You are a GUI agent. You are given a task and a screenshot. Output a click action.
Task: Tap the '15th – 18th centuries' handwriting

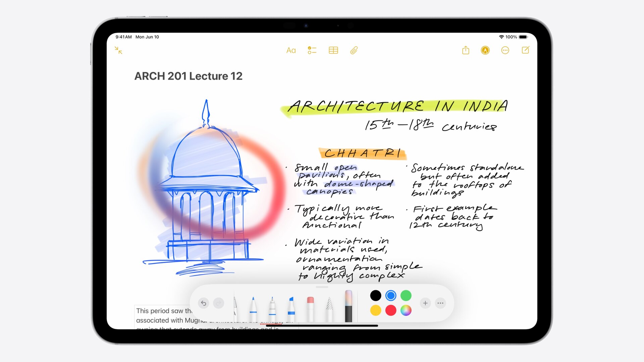coord(431,125)
